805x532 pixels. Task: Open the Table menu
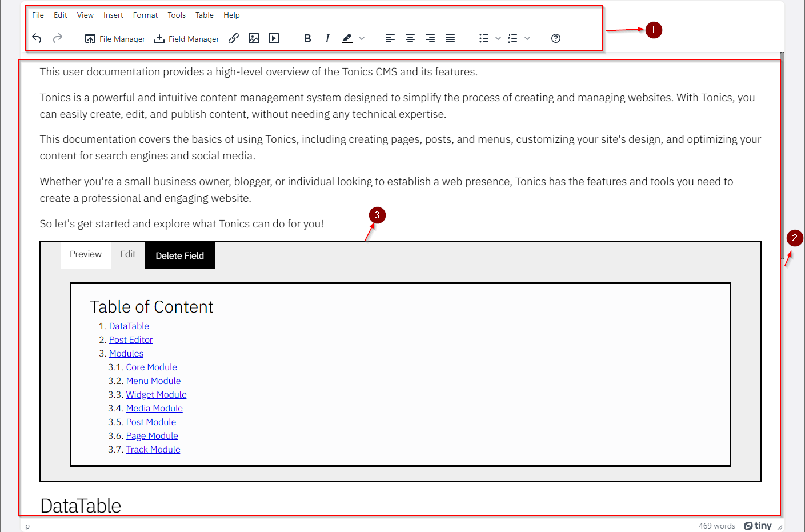coord(205,15)
